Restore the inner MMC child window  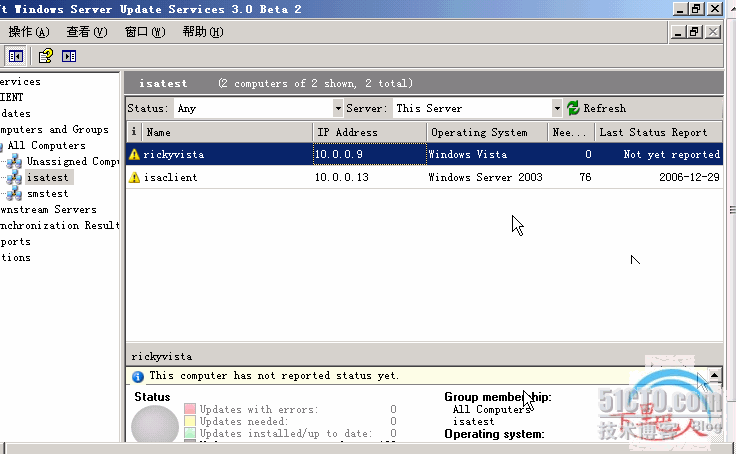pos(695,32)
